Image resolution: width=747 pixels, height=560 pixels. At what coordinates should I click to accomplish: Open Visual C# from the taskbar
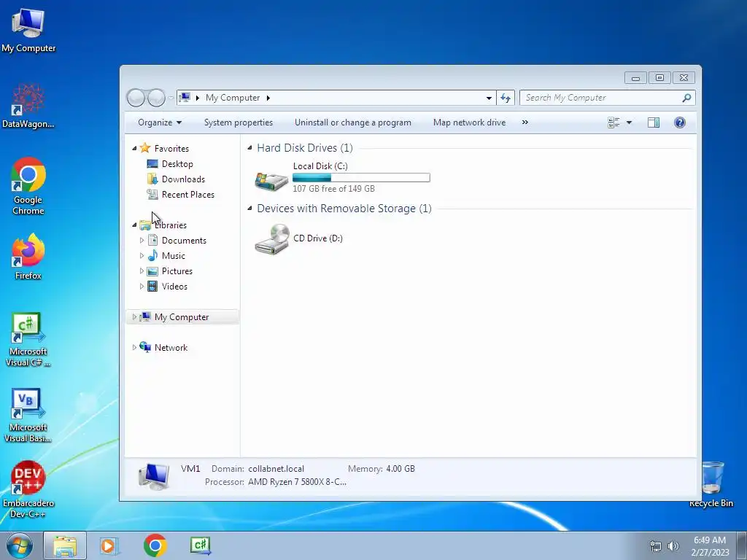point(200,545)
